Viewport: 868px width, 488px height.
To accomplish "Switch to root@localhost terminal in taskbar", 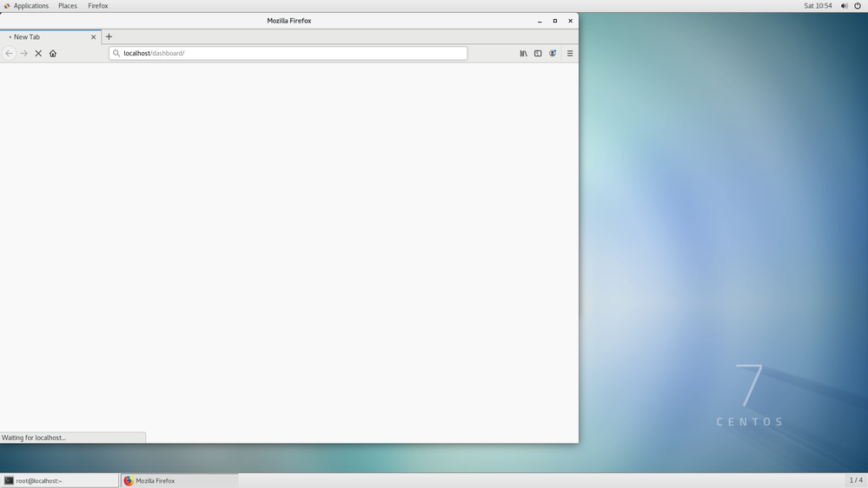I will 59,480.
